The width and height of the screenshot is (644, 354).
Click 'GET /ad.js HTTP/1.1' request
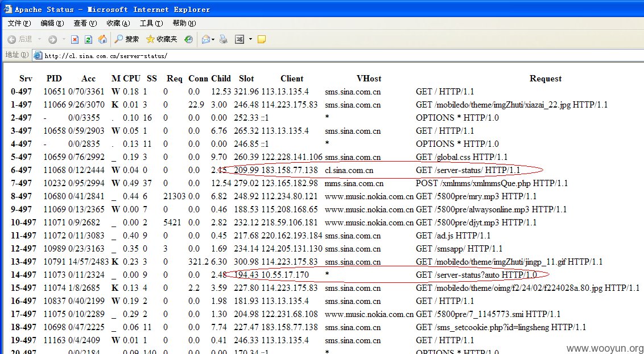click(453, 236)
